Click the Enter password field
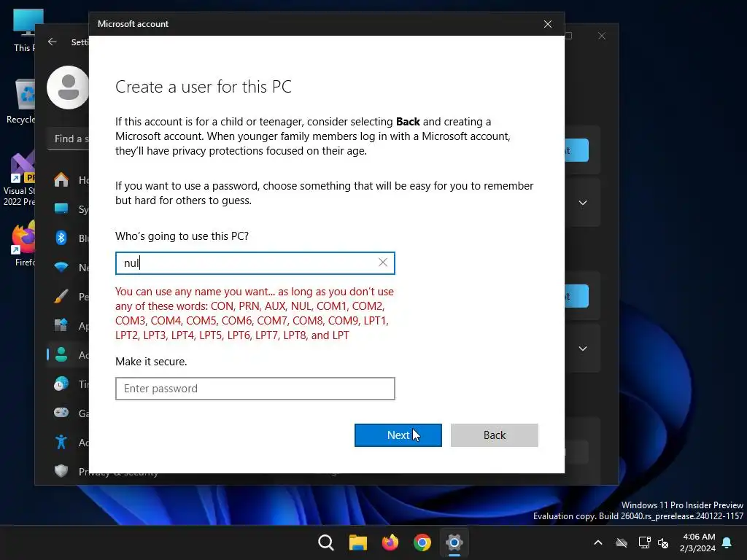747x560 pixels. tap(255, 389)
